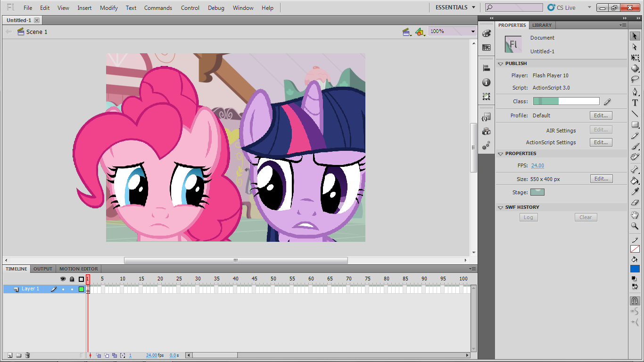
Task: Open the Modify menu
Action: coord(109,8)
